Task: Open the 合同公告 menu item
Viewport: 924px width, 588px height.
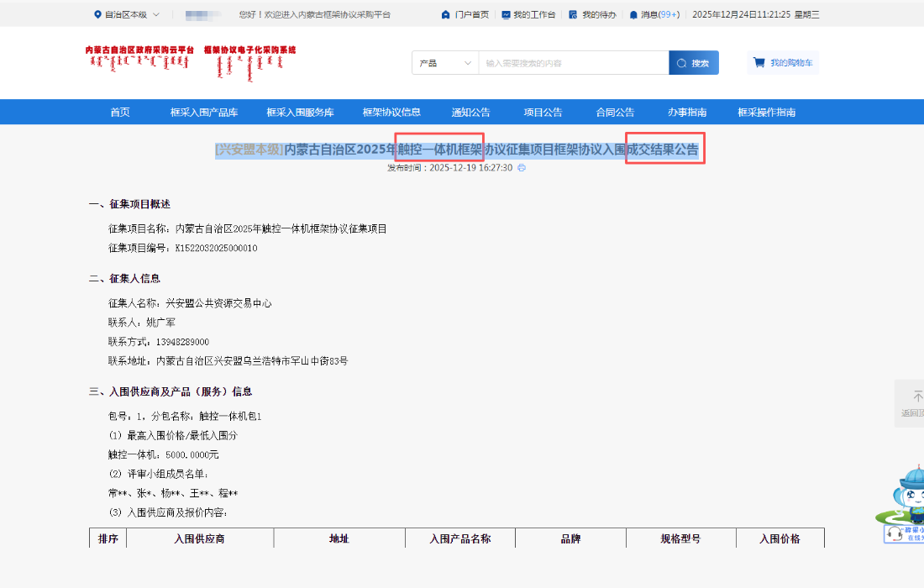Action: (x=615, y=113)
